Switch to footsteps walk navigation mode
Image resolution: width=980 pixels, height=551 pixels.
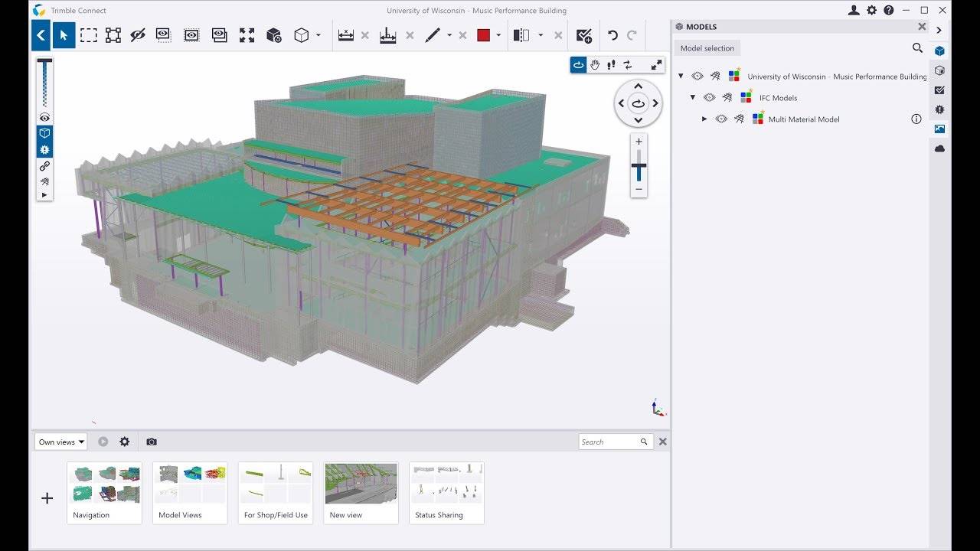(x=611, y=65)
